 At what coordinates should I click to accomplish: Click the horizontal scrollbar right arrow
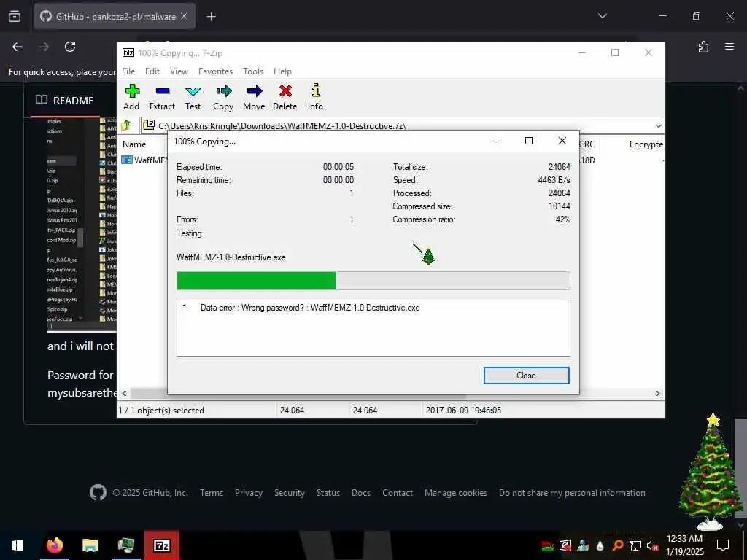coord(658,393)
